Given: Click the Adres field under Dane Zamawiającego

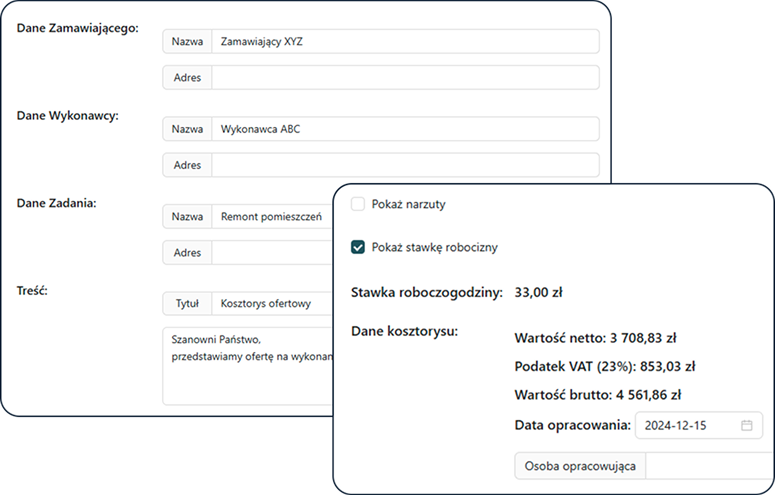Looking at the screenshot, I should pyautogui.click(x=404, y=78).
